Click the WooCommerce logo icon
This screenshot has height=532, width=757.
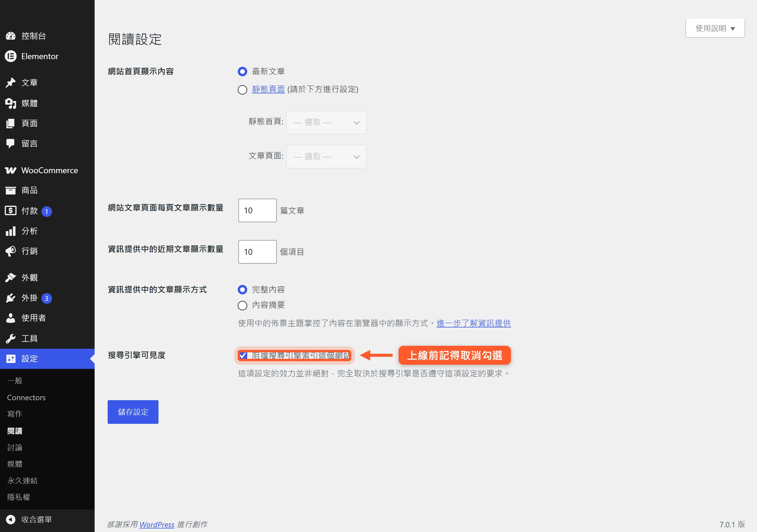11,171
